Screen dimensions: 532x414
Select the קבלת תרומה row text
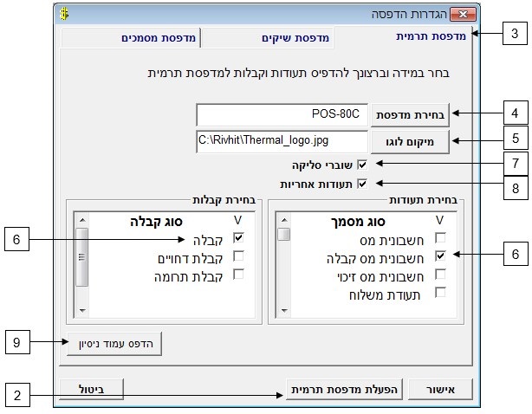point(188,277)
